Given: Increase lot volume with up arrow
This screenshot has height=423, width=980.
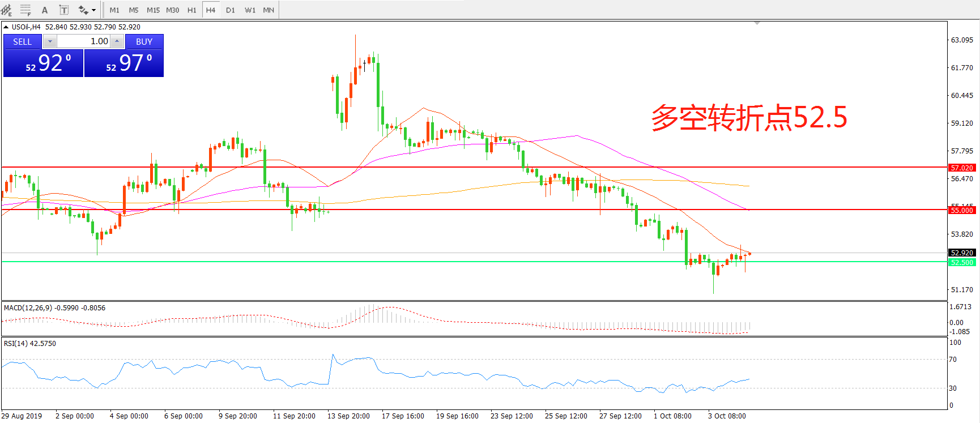Looking at the screenshot, I should tap(117, 41).
